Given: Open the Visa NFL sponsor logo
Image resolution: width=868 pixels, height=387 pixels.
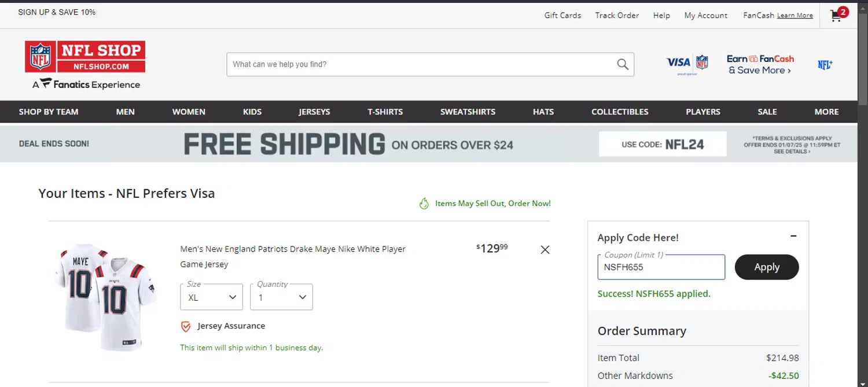Looking at the screenshot, I should click(x=687, y=65).
